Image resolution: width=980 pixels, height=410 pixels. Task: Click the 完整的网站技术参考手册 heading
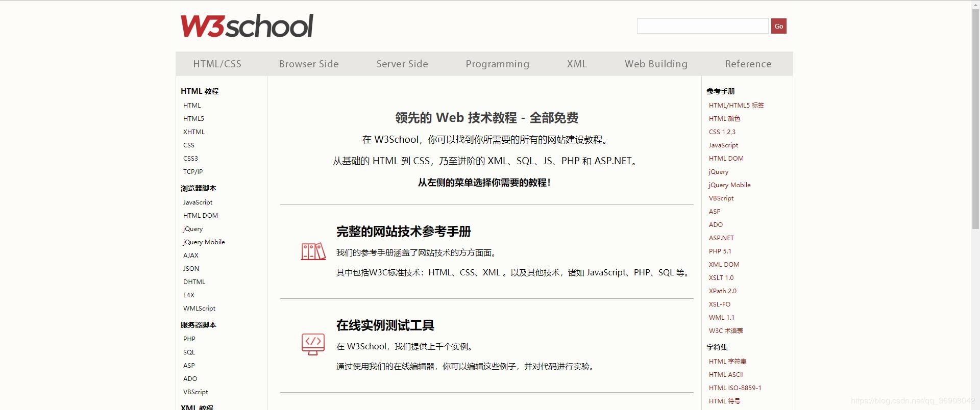point(403,232)
